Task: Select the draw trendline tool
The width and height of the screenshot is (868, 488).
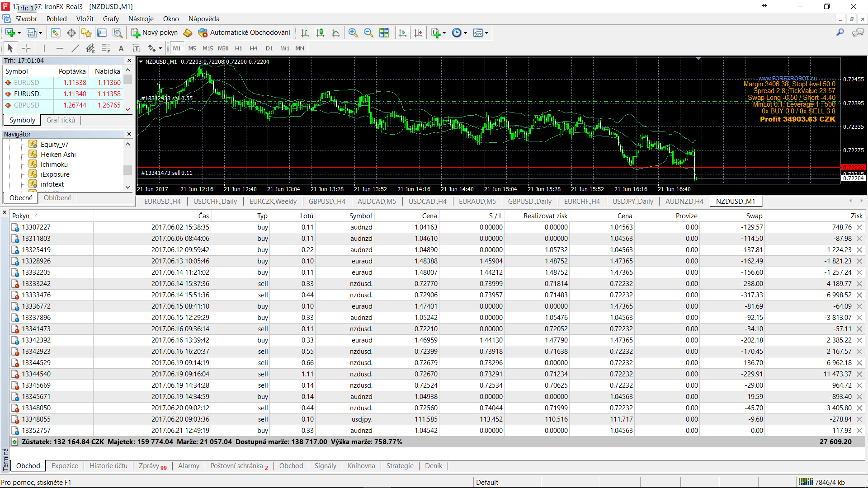Action: coord(75,48)
